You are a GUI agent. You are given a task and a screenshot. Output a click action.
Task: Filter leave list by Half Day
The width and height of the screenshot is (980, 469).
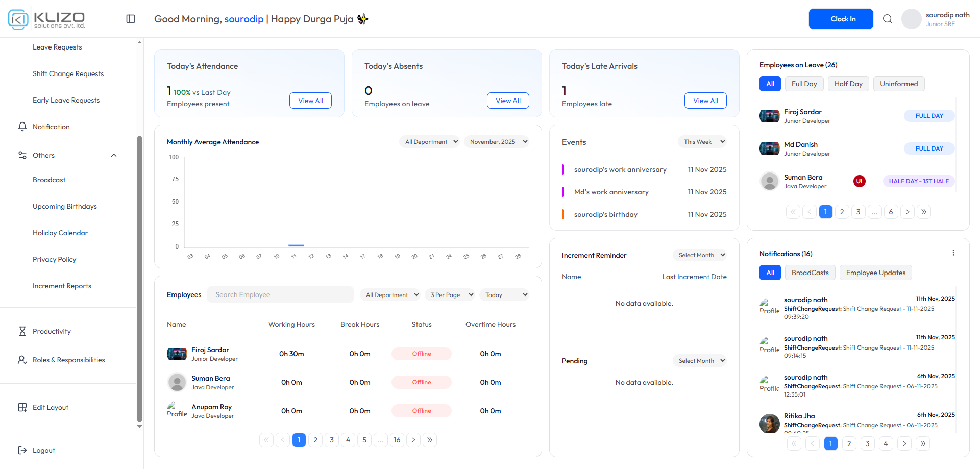click(848, 84)
